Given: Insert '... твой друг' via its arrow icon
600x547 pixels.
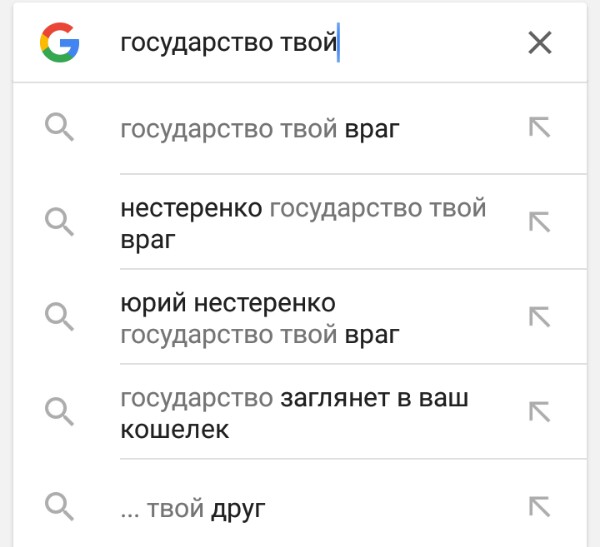Looking at the screenshot, I should 539,506.
